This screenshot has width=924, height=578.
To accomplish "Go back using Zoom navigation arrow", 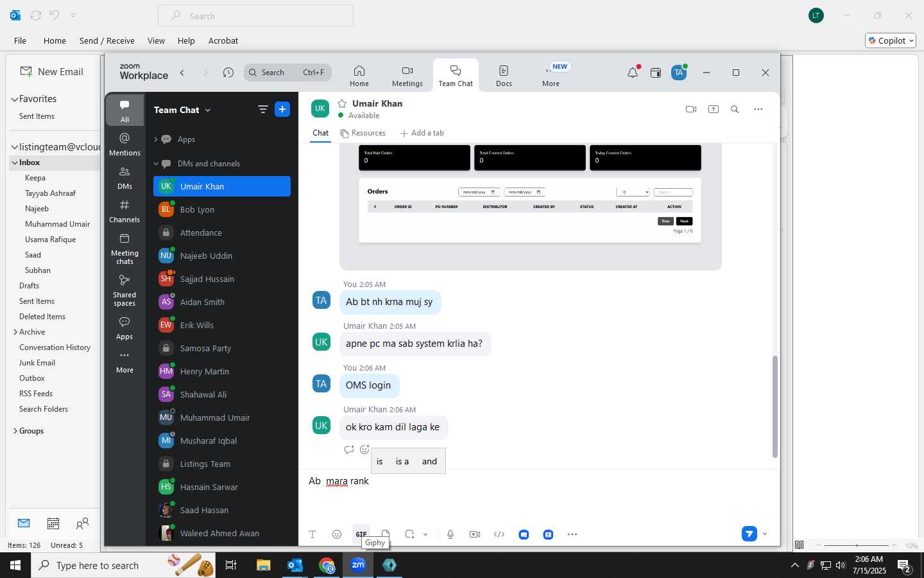I will pyautogui.click(x=182, y=73).
